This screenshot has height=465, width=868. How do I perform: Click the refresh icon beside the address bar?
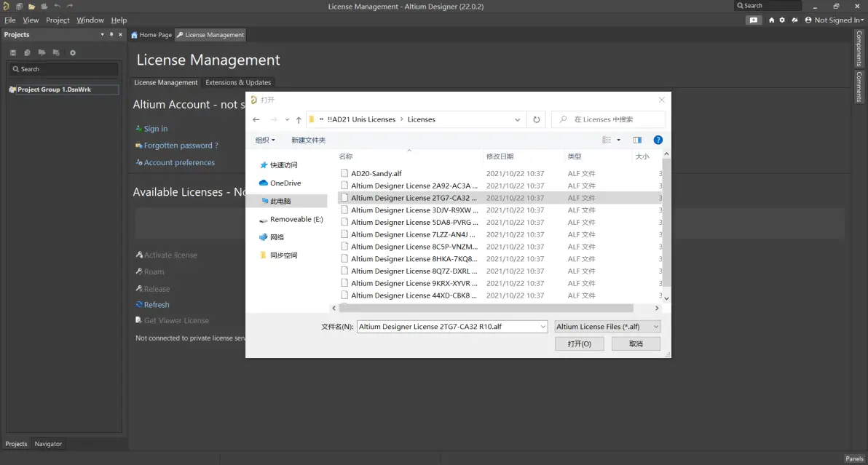[x=537, y=119]
